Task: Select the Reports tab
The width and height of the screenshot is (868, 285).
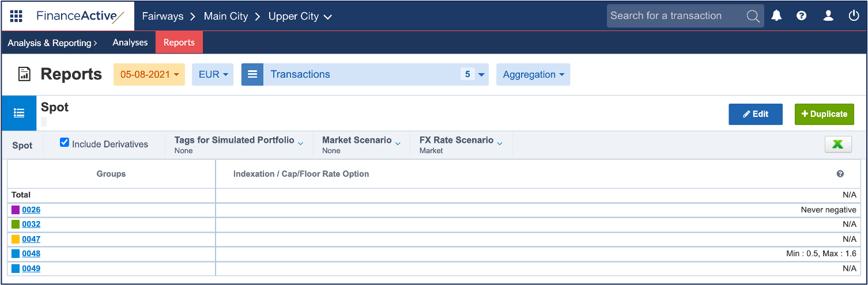Action: [179, 43]
